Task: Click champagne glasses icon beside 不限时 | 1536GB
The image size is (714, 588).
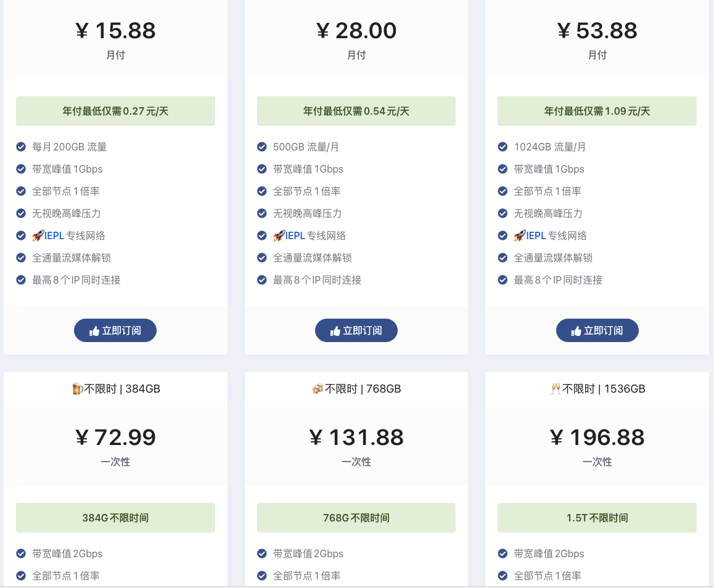Action: click(x=556, y=389)
